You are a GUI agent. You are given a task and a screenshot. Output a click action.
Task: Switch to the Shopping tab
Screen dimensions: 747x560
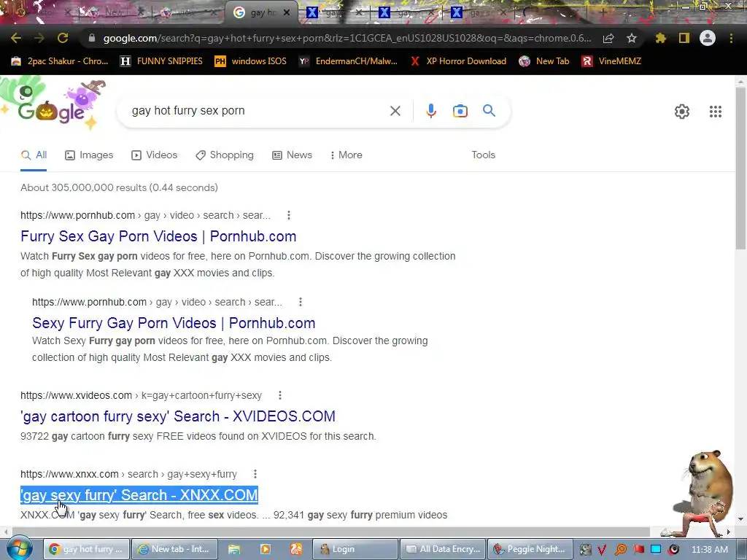point(225,155)
